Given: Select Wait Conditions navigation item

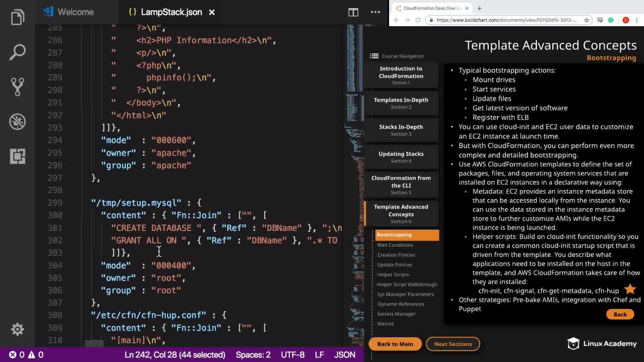Looking at the screenshot, I should click(395, 245).
